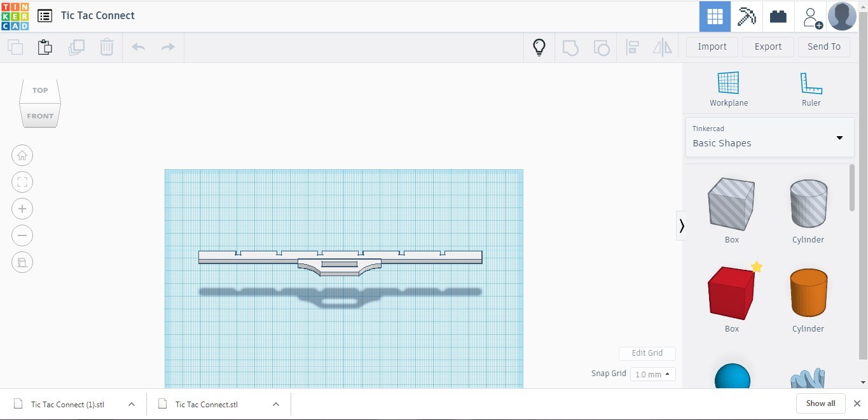868x420 pixels.
Task: Open the Basic Shapes library dropdown
Action: tap(769, 137)
